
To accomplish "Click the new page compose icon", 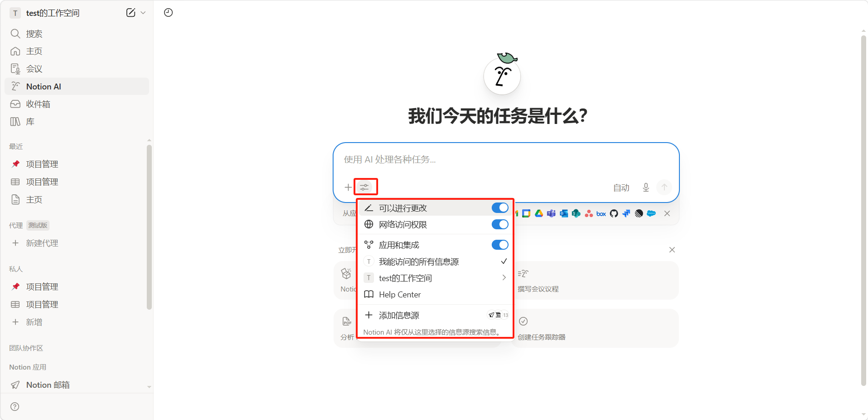I will tap(130, 13).
